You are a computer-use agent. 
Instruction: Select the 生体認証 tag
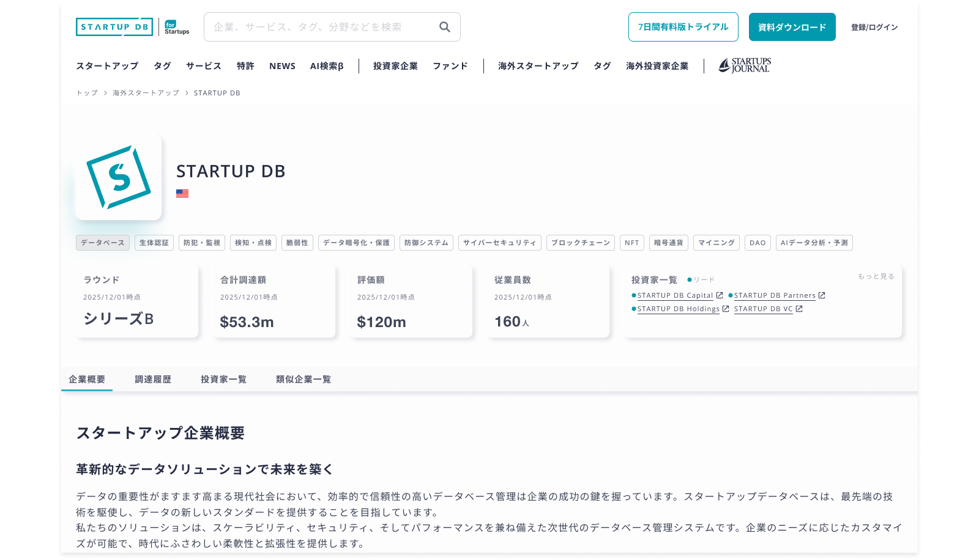click(154, 243)
